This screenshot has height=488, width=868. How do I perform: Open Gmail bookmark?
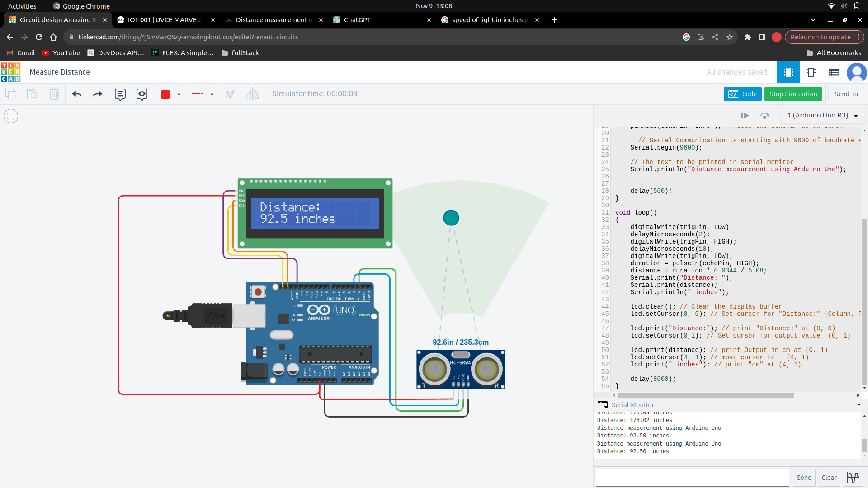coord(21,53)
